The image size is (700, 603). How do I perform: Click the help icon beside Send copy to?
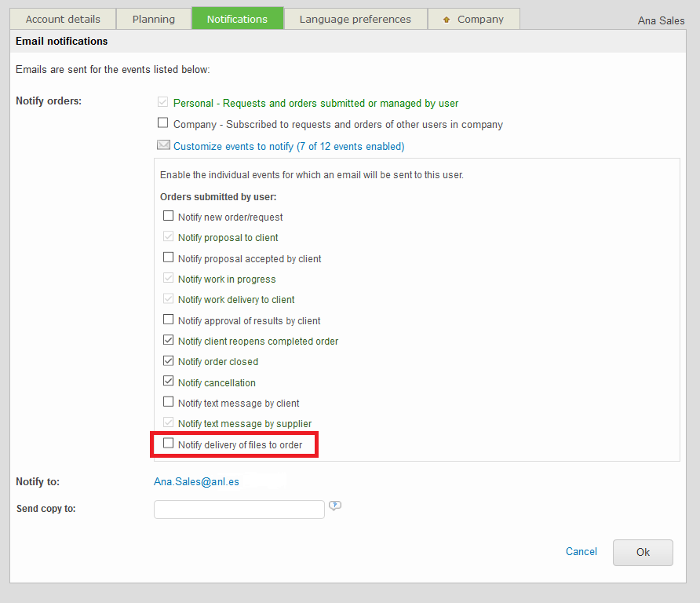[x=335, y=506]
